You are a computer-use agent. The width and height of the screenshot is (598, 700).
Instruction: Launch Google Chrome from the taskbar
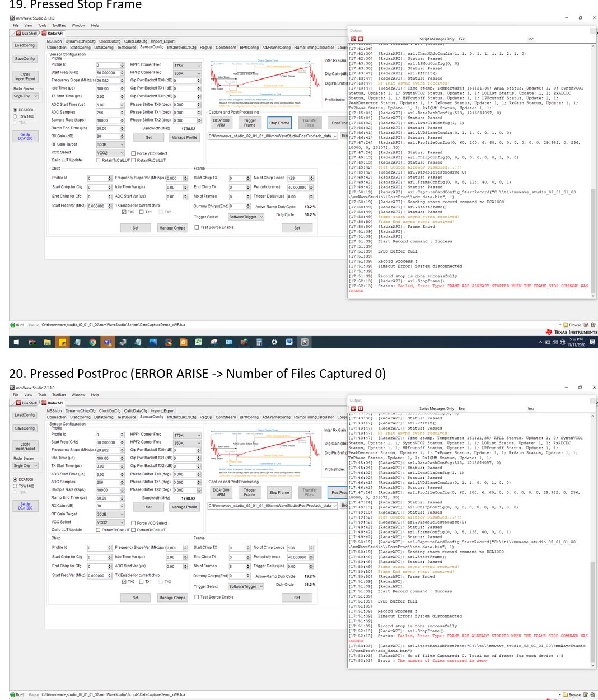pyautogui.click(x=92, y=342)
